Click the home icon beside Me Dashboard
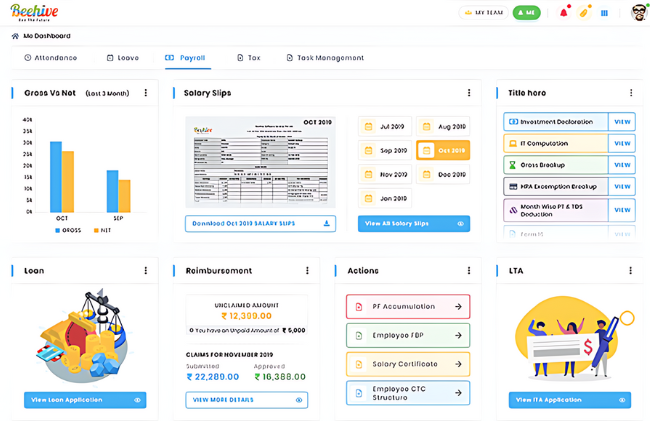This screenshot has width=650, height=421. point(14,36)
